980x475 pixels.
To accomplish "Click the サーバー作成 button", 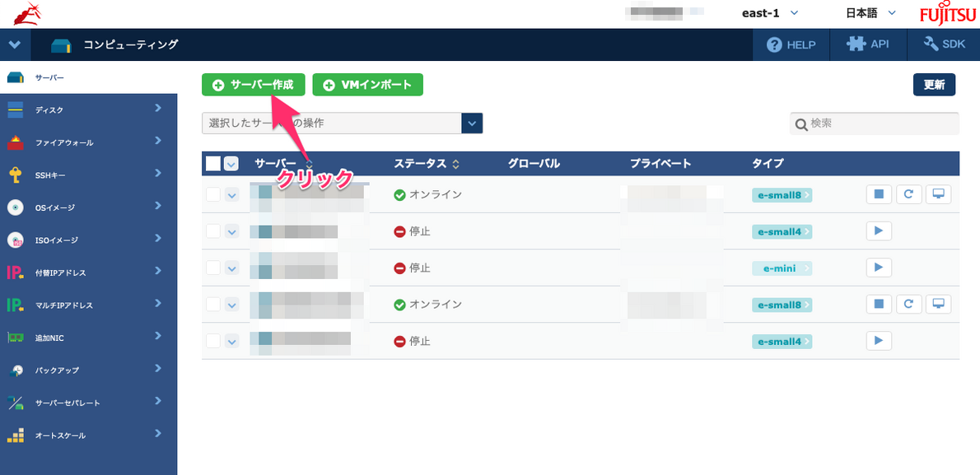I will pyautogui.click(x=254, y=85).
